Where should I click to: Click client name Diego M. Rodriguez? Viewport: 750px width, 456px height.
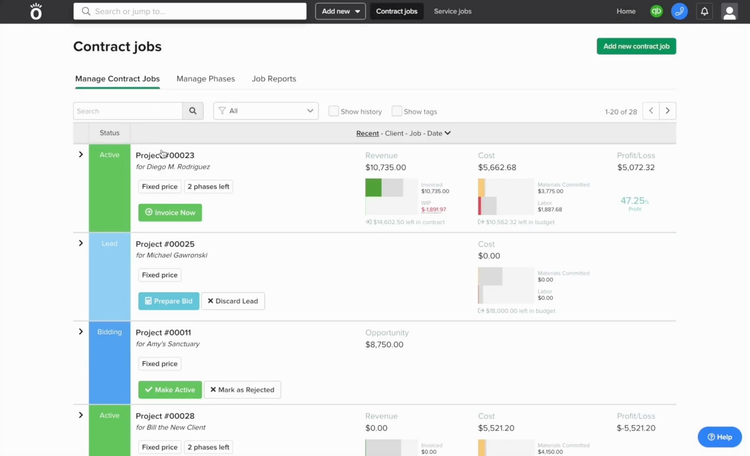click(178, 167)
